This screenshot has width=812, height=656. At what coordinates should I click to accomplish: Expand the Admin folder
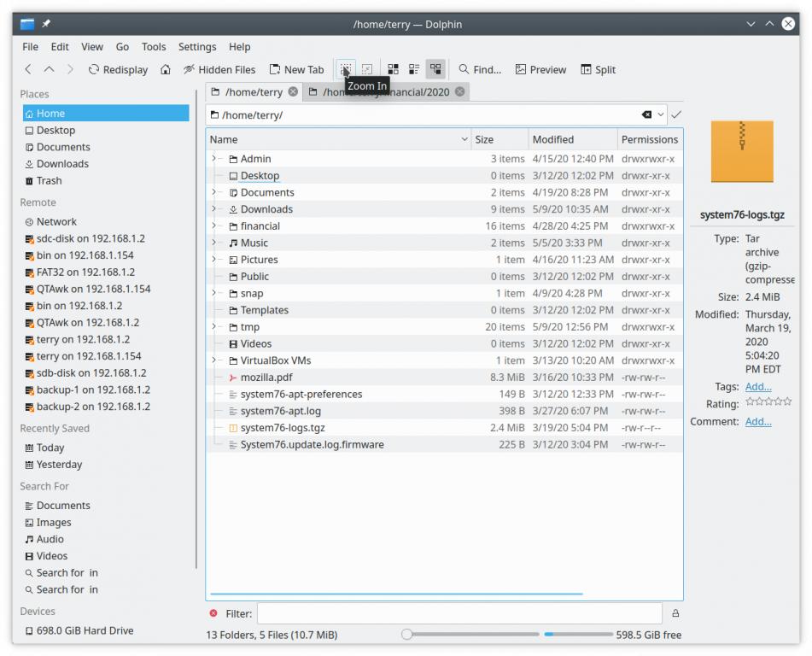pos(213,159)
